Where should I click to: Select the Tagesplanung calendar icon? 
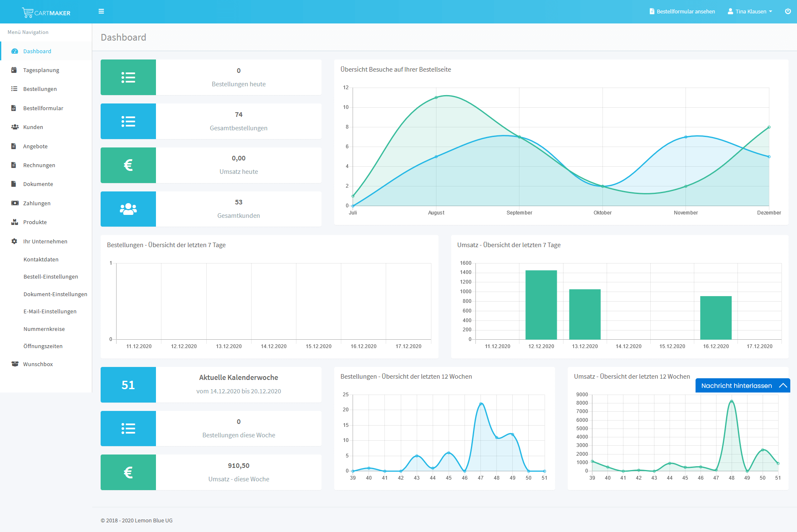pos(14,70)
